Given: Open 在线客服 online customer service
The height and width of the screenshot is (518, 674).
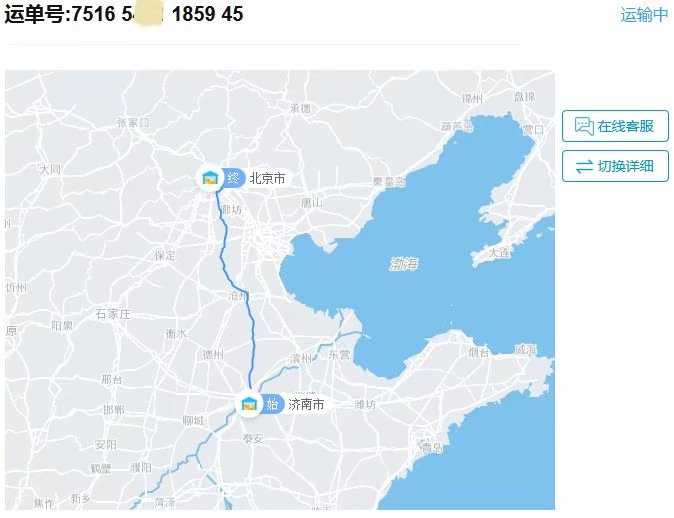Looking at the screenshot, I should pyautogui.click(x=615, y=126).
